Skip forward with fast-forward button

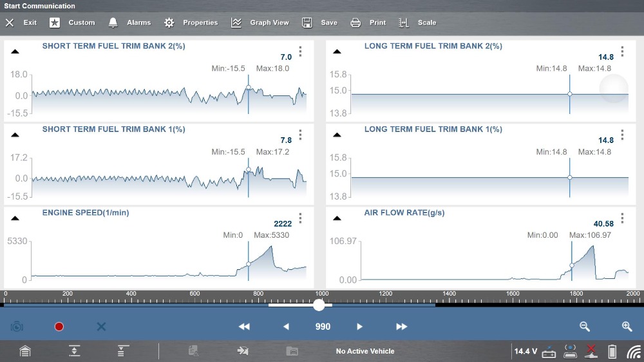[x=402, y=327]
